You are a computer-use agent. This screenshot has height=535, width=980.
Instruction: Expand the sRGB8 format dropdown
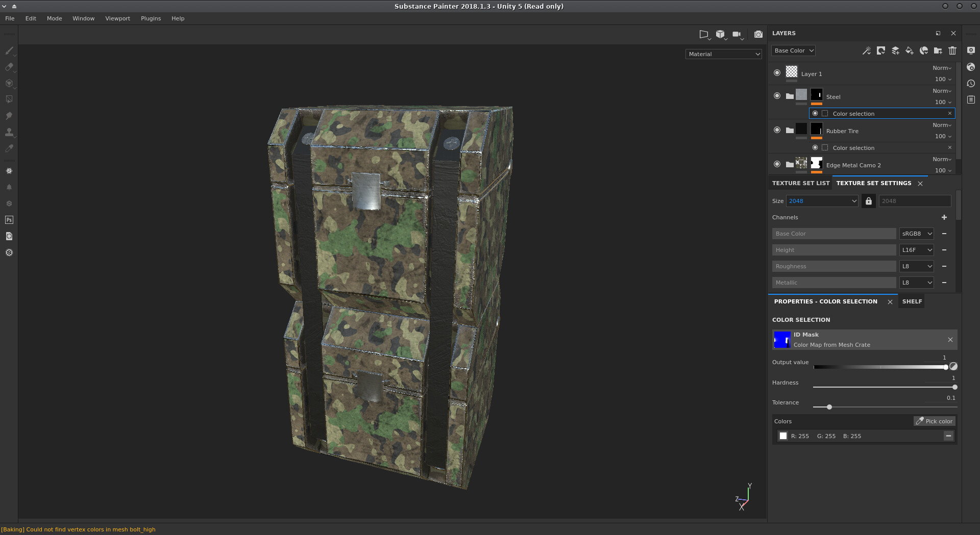[917, 234]
